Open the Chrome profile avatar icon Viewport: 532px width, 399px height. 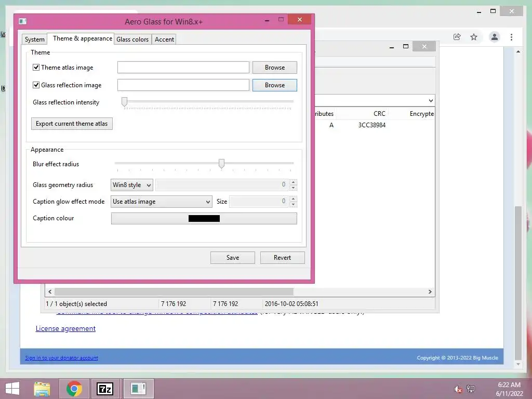[x=495, y=37]
